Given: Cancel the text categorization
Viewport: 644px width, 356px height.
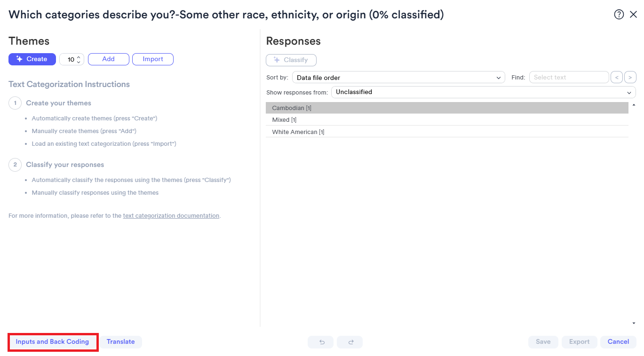Looking at the screenshot, I should click(618, 342).
